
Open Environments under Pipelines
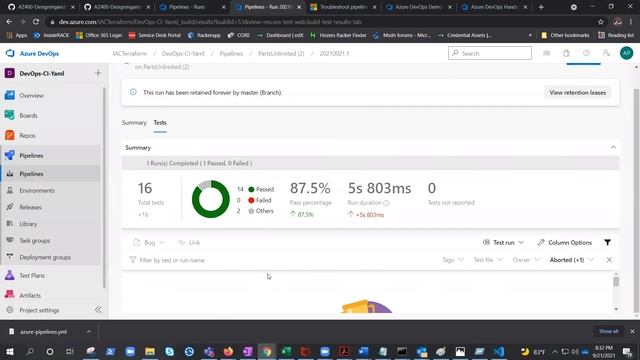coord(37,191)
